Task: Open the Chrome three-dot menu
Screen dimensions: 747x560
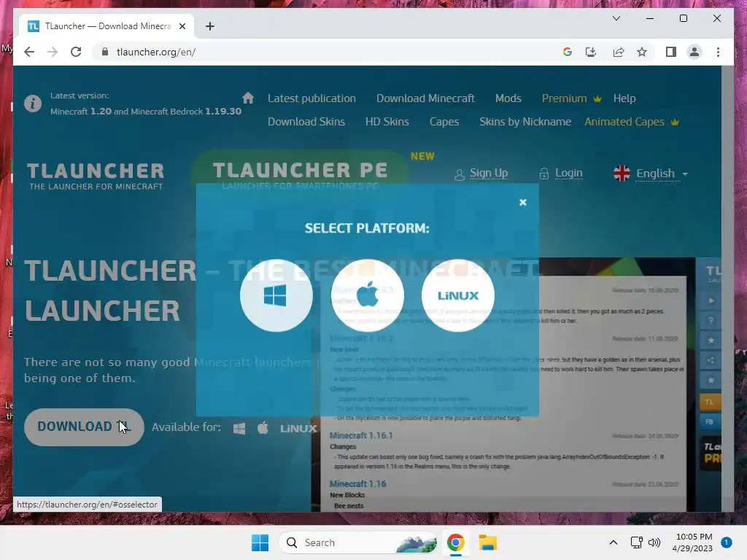Action: tap(718, 52)
